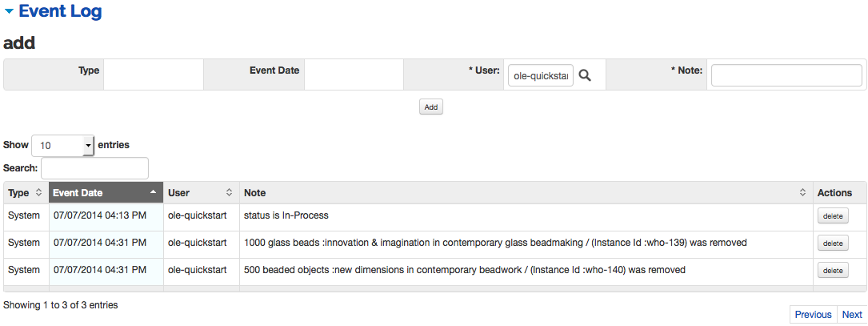Delete the In-Process status entry

click(833, 215)
